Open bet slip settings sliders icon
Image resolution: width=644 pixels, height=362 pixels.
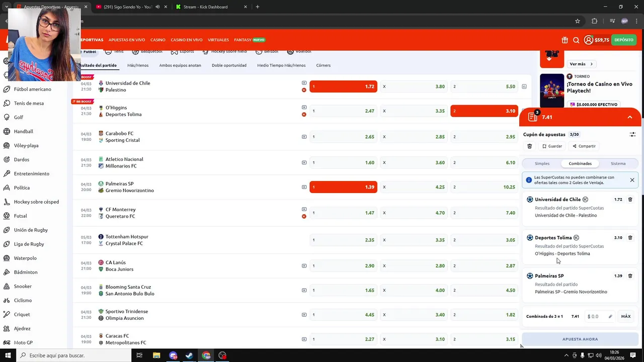632,135
